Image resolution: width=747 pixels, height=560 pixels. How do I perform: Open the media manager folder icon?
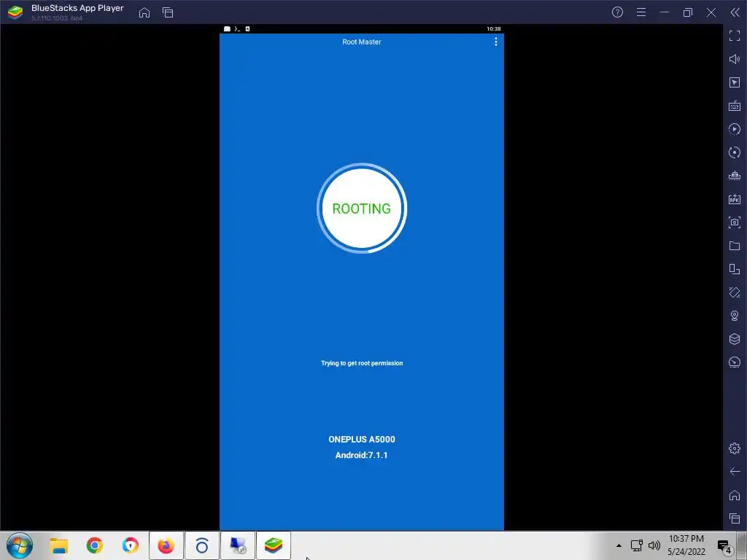coord(735,246)
